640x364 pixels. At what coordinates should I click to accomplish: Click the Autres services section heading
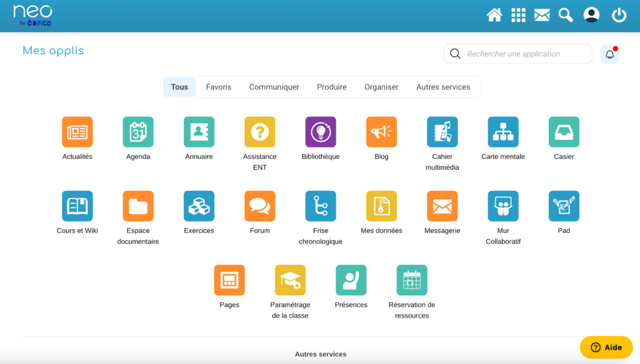pyautogui.click(x=321, y=354)
